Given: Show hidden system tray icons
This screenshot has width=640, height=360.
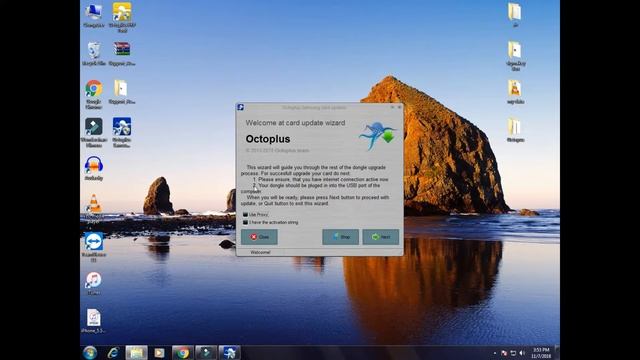Looking at the screenshot, I should (495, 353).
